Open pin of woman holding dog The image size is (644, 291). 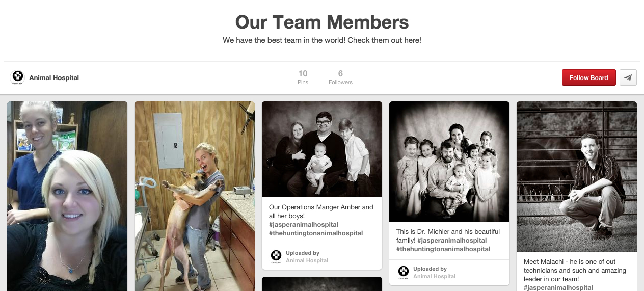point(195,196)
